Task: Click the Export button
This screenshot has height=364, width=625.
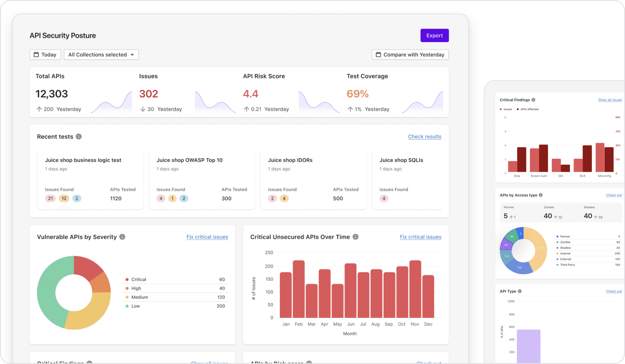Action: [434, 35]
